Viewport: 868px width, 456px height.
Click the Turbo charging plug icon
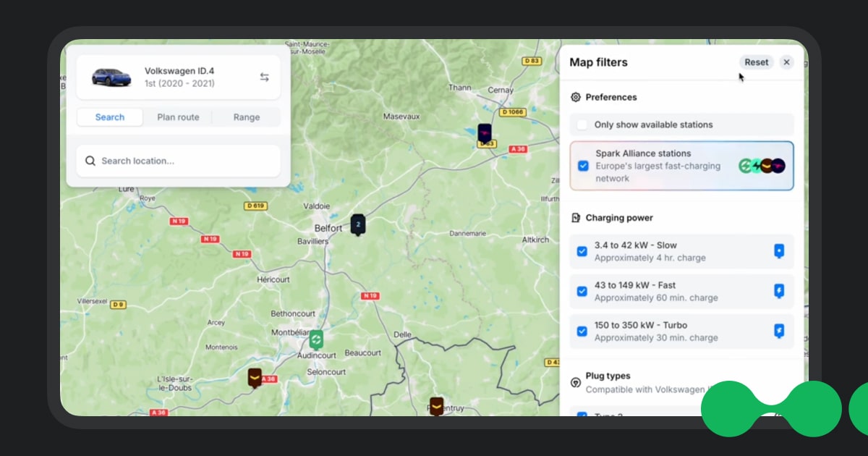click(779, 331)
